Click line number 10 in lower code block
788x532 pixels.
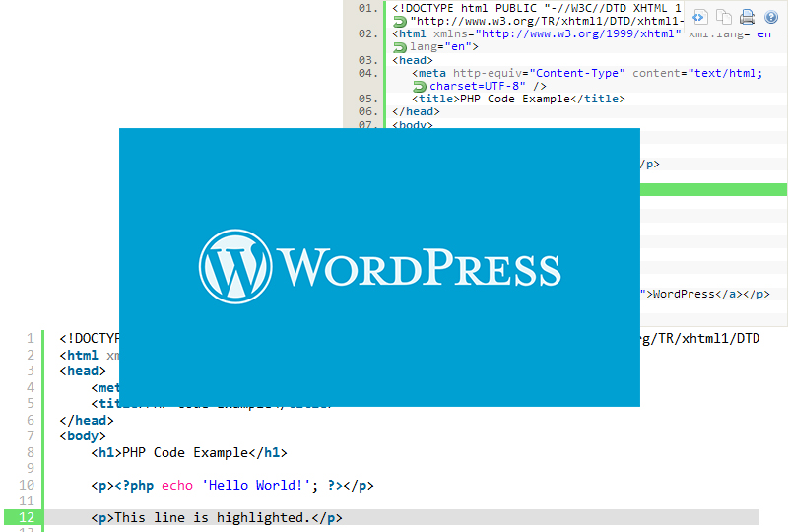[27, 485]
